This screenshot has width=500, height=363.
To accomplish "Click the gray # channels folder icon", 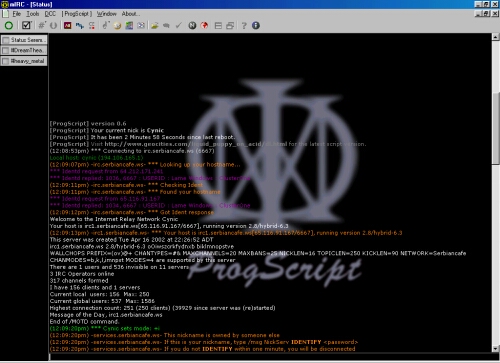I will [x=42, y=25].
